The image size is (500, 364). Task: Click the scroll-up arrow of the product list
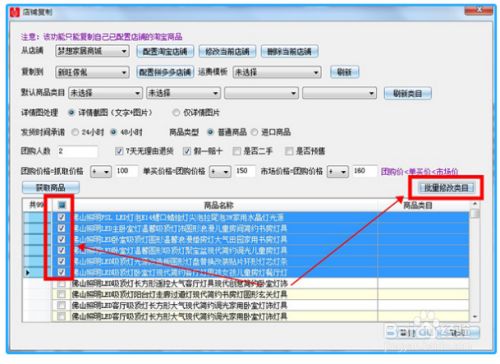click(x=475, y=204)
